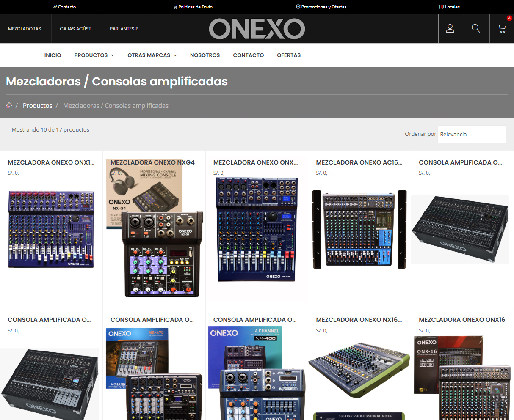Click the page heading 'Mezcladoras / Consolas amplificadas'
This screenshot has height=420, width=514.
[x=117, y=81]
